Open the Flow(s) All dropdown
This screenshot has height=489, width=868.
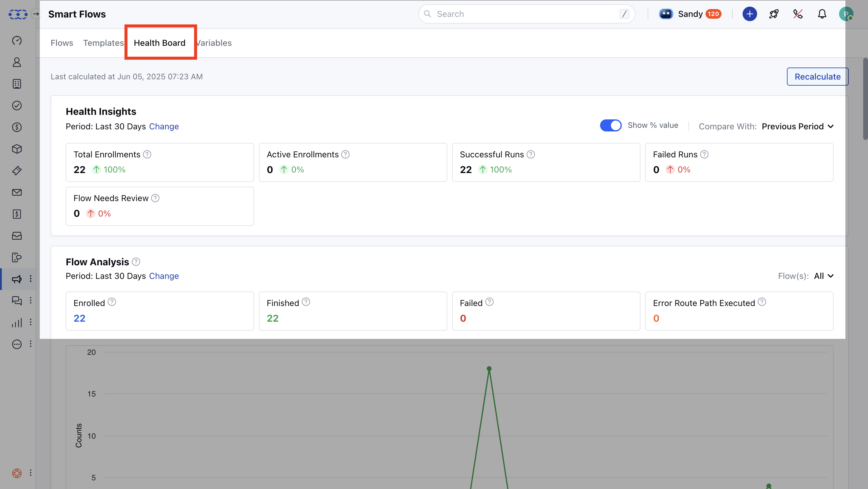[x=823, y=276]
